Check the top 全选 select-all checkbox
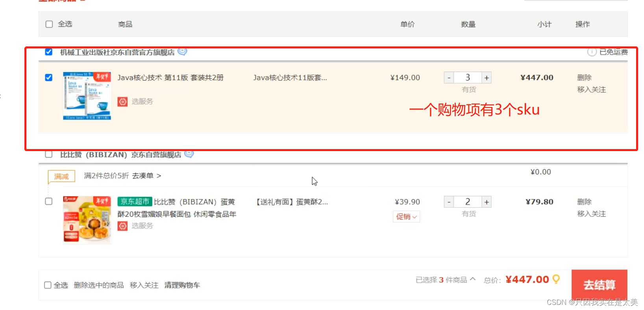644x310 pixels. (49, 24)
